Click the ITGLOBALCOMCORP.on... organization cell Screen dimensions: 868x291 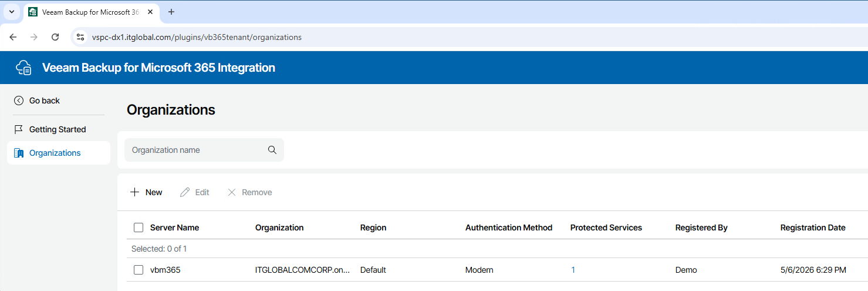[302, 270]
